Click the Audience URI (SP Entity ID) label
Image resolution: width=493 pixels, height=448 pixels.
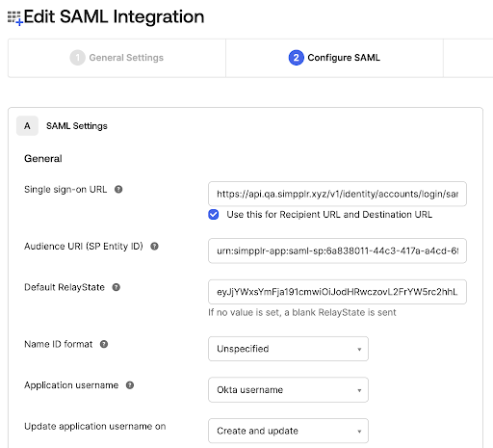tap(84, 247)
